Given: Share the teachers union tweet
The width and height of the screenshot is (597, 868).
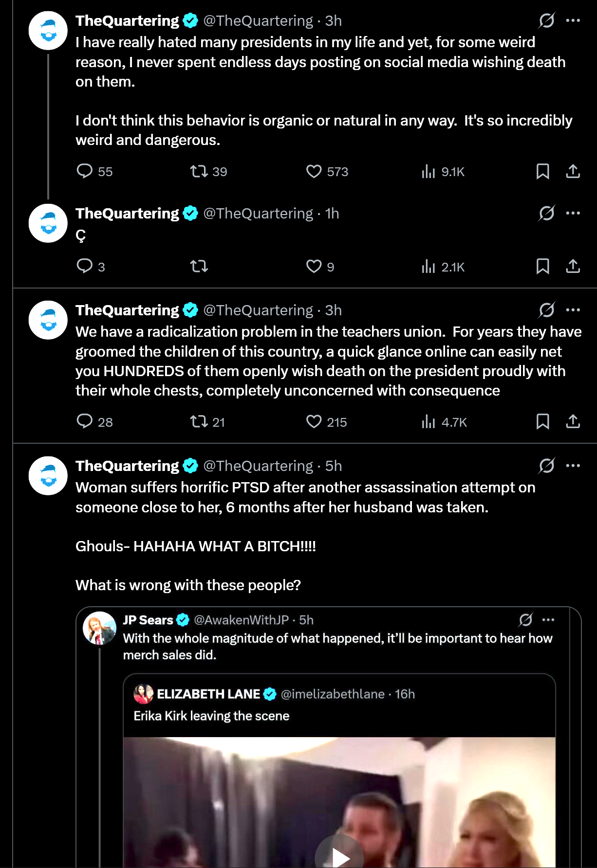Looking at the screenshot, I should pyautogui.click(x=573, y=421).
